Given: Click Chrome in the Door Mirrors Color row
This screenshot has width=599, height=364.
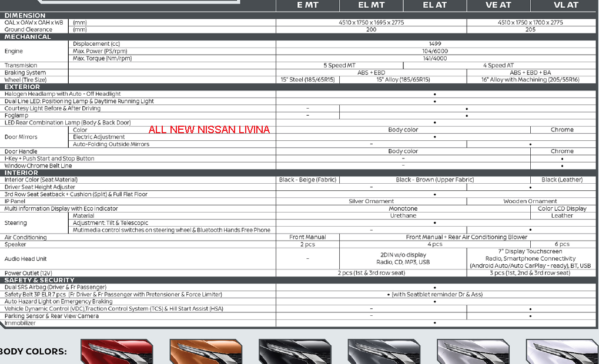Looking at the screenshot, I should click(x=562, y=130).
